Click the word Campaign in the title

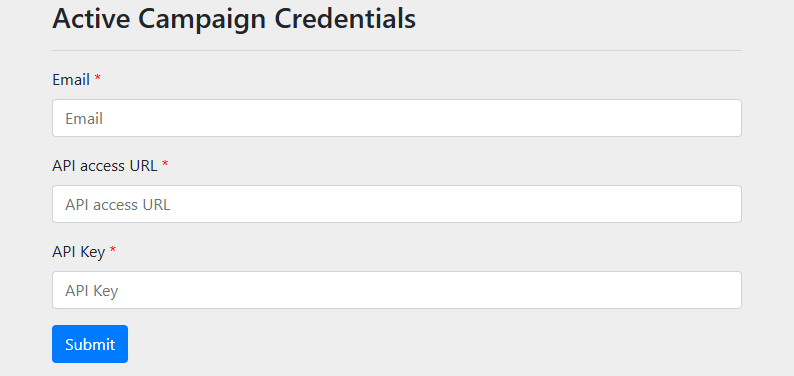[203, 20]
